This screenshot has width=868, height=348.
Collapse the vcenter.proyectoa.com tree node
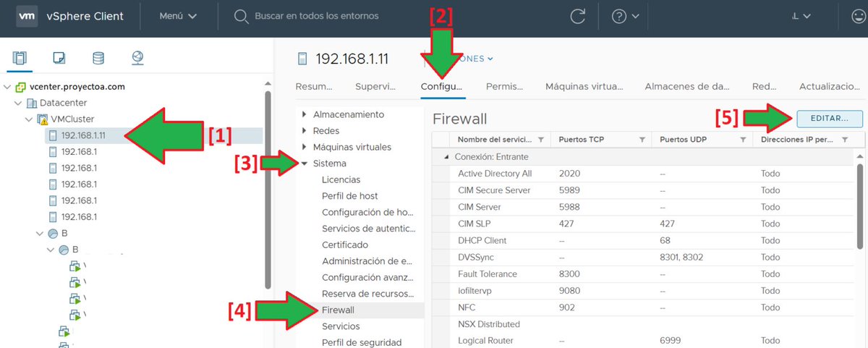pyautogui.click(x=7, y=87)
